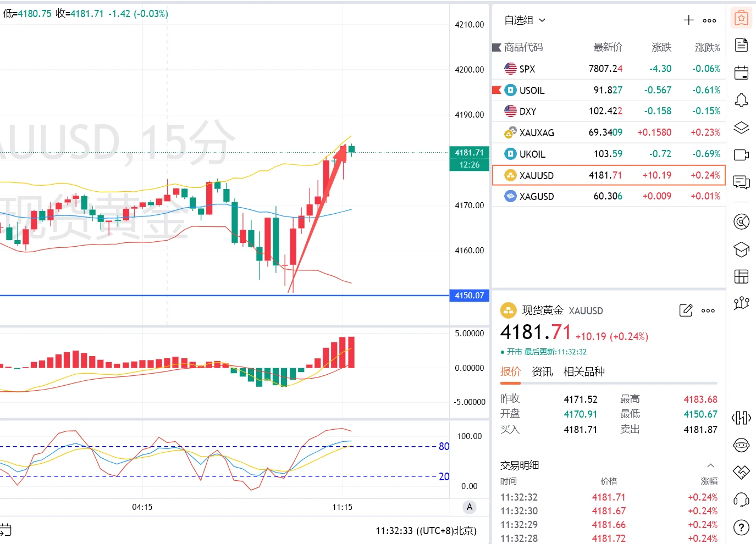This screenshot has width=756, height=544.
Task: Open the chat messages sidebar icon
Action: (x=741, y=182)
